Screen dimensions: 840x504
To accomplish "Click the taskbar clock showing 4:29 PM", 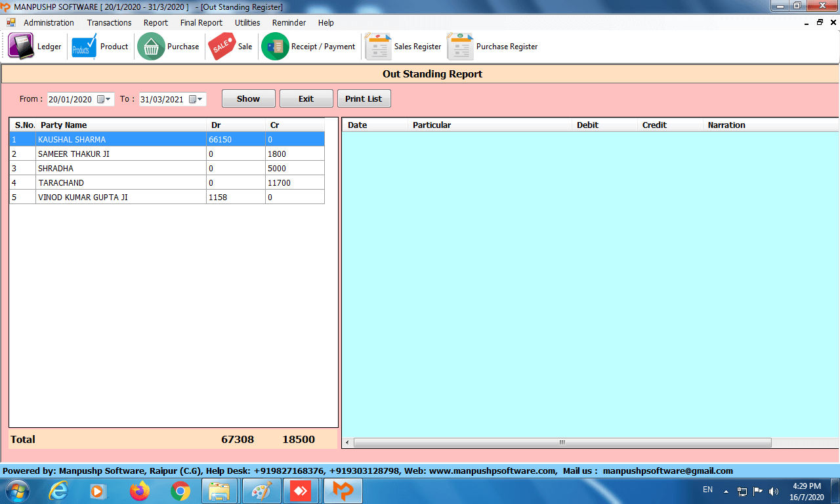I will click(807, 492).
